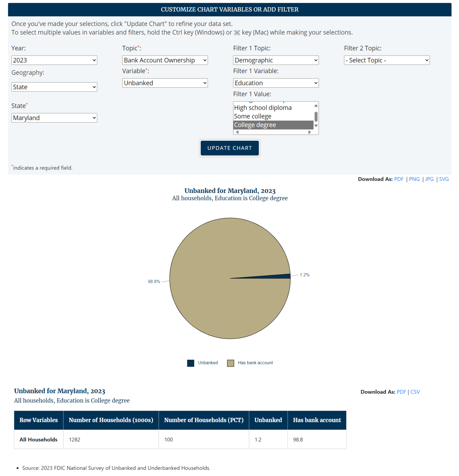
Task: Click scroll right arrow in filter list
Action: pos(309,132)
